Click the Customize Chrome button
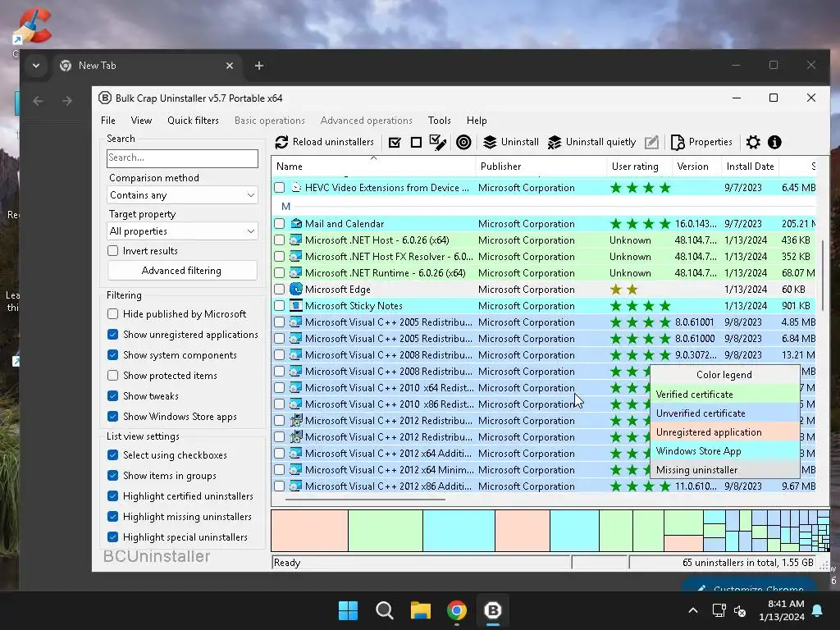 point(749,587)
